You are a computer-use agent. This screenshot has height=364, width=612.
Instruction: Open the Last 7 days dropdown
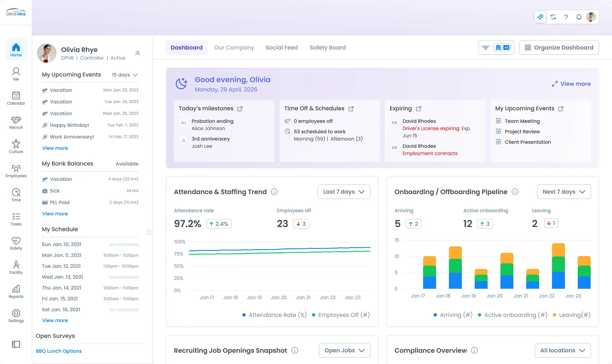pyautogui.click(x=344, y=192)
